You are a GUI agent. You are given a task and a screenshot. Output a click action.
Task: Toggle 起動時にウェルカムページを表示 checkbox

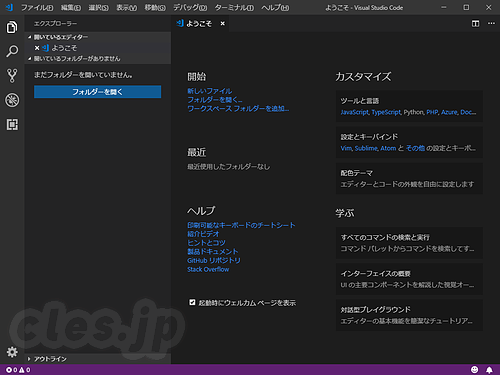[x=192, y=302]
